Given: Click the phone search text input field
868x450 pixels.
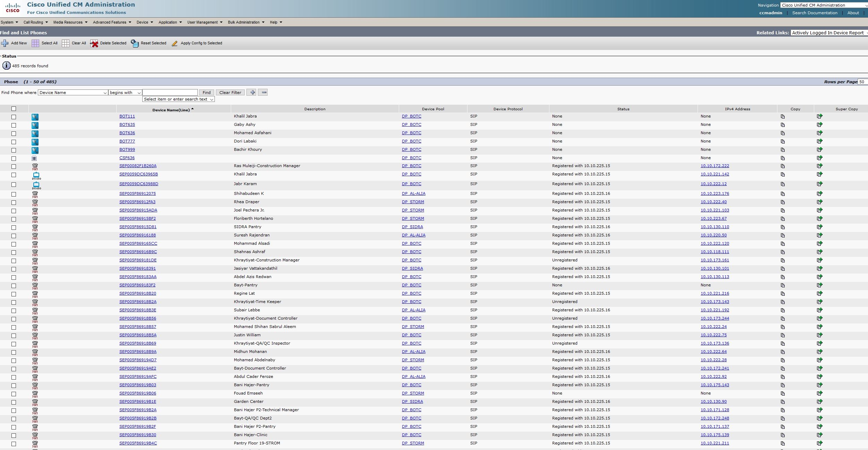Looking at the screenshot, I should pos(170,93).
